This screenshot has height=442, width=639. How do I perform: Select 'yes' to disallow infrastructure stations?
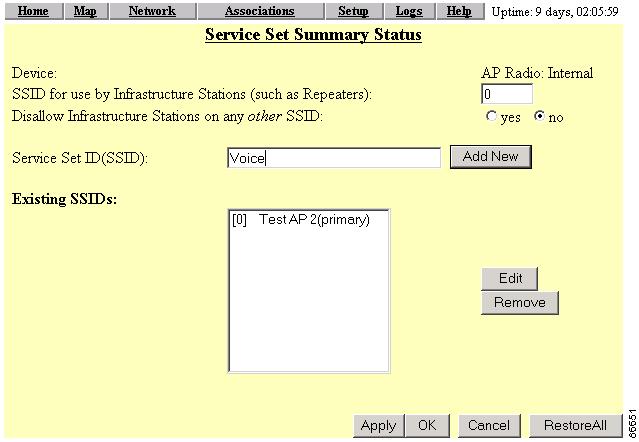pyautogui.click(x=491, y=117)
